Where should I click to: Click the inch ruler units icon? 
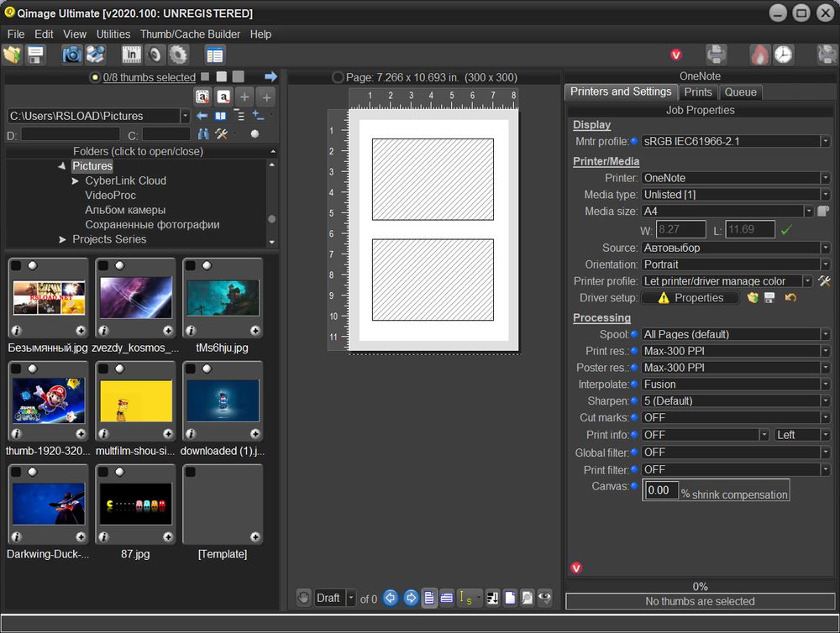coord(131,55)
